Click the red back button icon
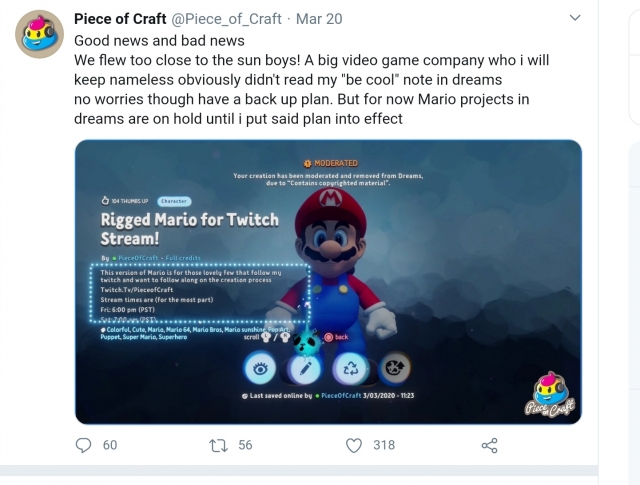This screenshot has width=640, height=485. coord(326,337)
